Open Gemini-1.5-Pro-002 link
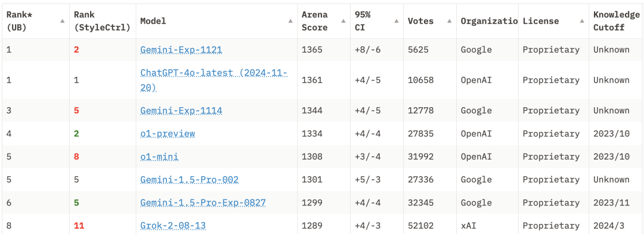The height and width of the screenshot is (234, 644). (190, 180)
